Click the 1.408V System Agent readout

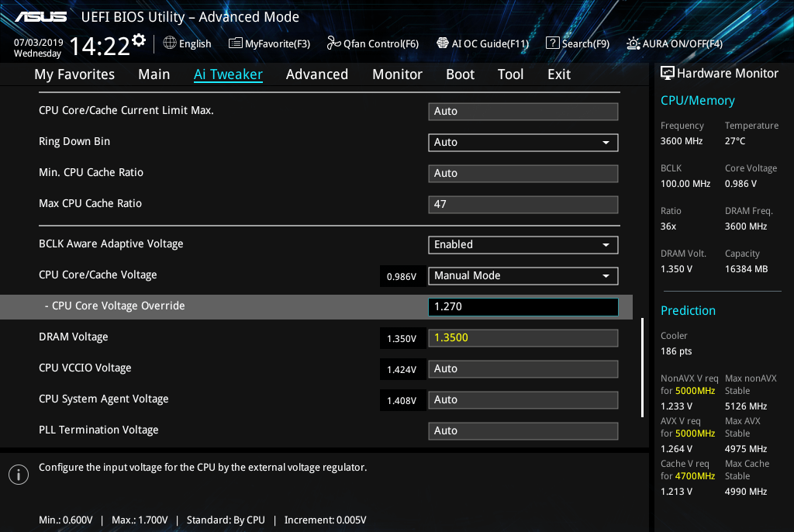click(402, 401)
